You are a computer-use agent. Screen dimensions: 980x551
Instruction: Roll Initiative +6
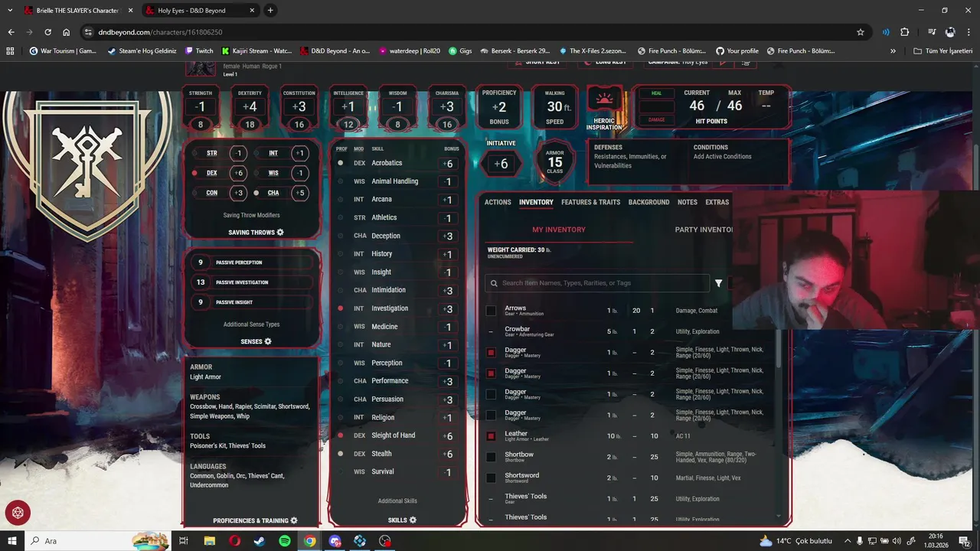501,164
